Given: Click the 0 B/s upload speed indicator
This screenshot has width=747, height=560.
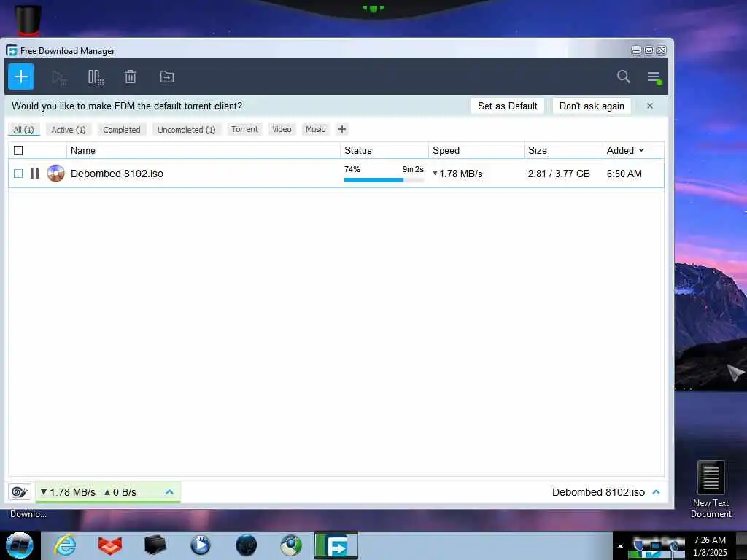Looking at the screenshot, I should tap(120, 492).
